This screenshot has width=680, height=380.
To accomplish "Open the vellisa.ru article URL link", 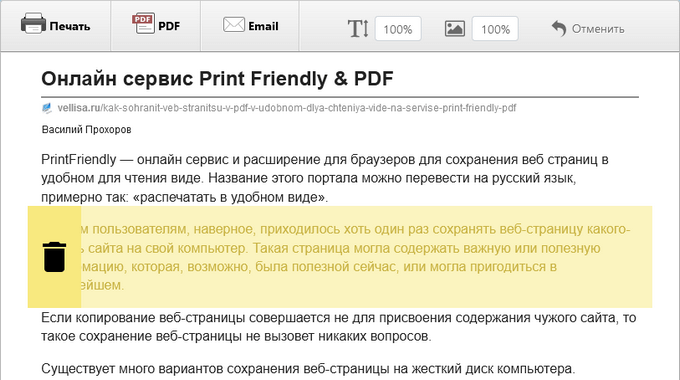I will pyautogui.click(x=287, y=108).
